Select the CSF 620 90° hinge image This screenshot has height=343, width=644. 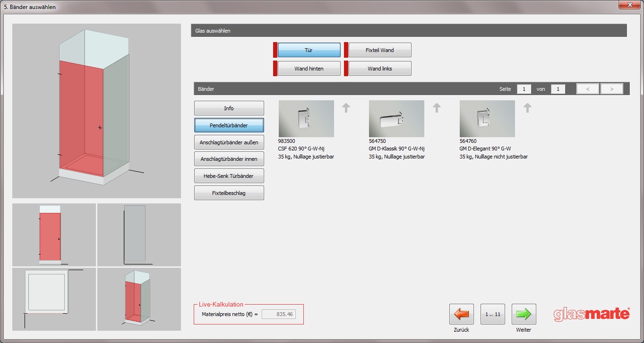306,119
